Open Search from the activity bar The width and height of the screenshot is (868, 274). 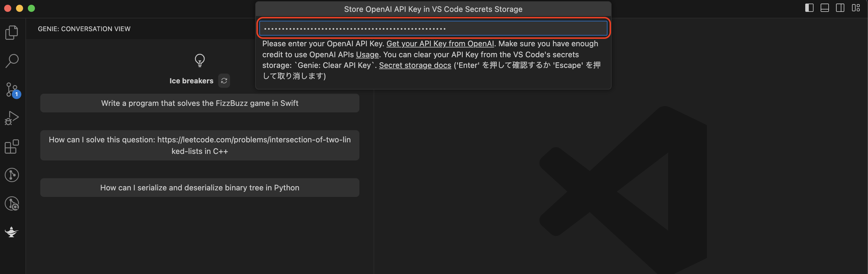(12, 61)
